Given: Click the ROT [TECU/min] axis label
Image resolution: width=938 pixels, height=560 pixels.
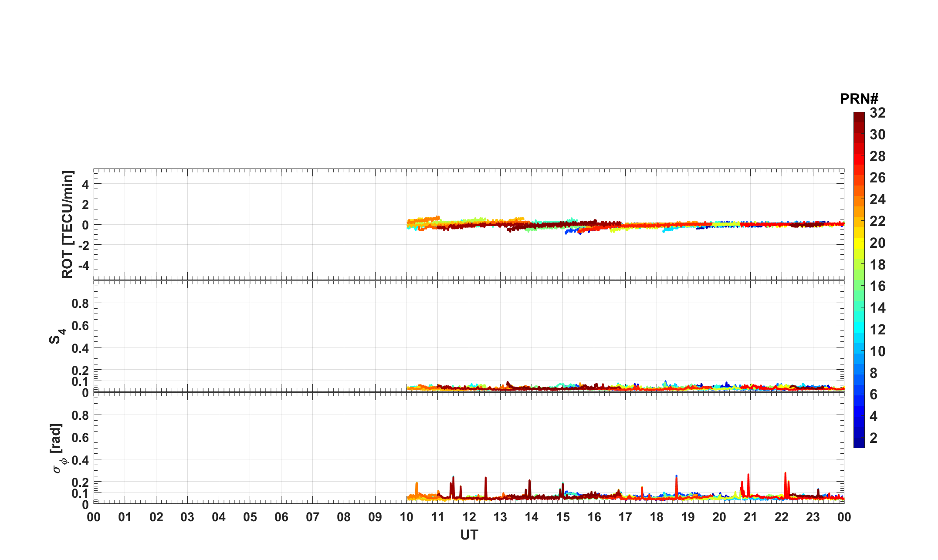Looking at the screenshot, I should coord(67,224).
